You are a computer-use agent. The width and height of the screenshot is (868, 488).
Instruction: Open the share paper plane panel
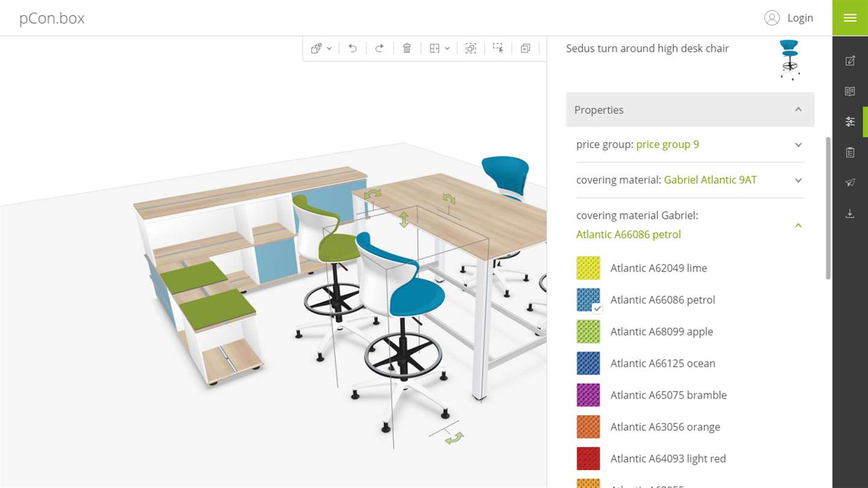[x=850, y=183]
